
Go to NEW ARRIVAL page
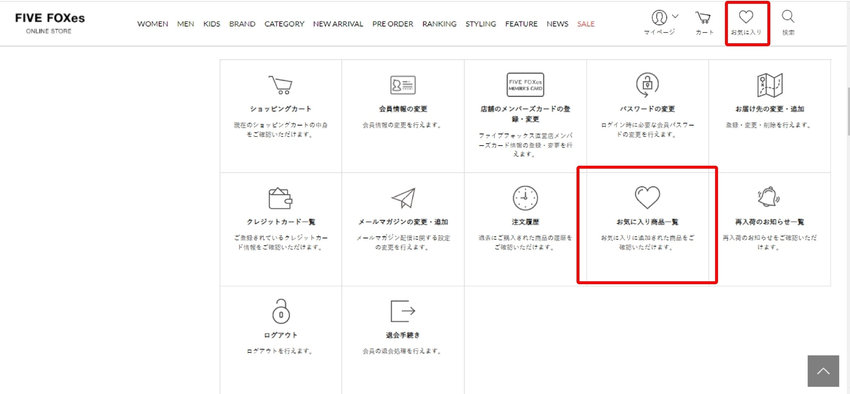pyautogui.click(x=338, y=24)
